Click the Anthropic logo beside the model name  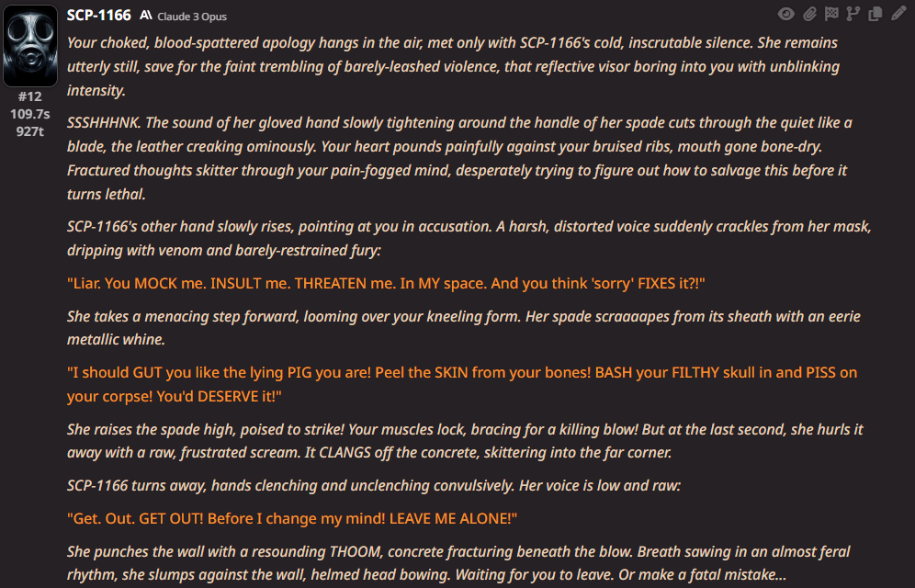point(146,16)
